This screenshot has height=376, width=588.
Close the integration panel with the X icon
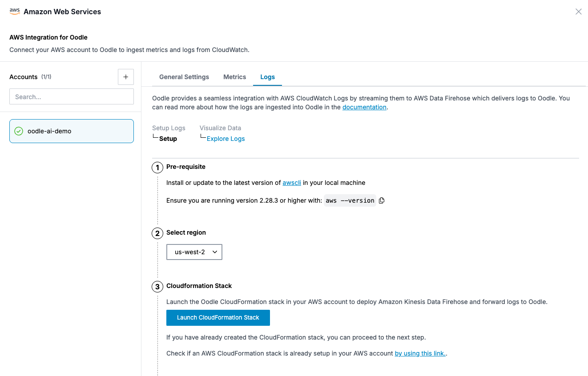(579, 12)
